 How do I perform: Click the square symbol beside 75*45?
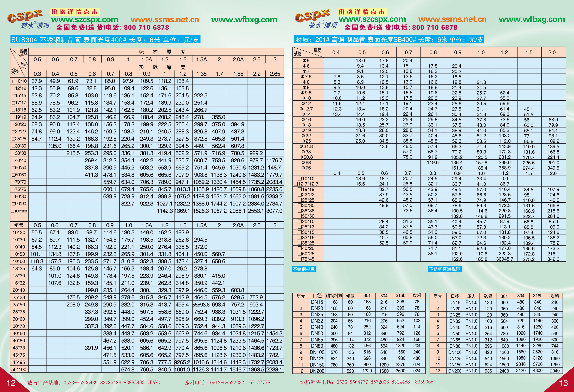coord(300,259)
